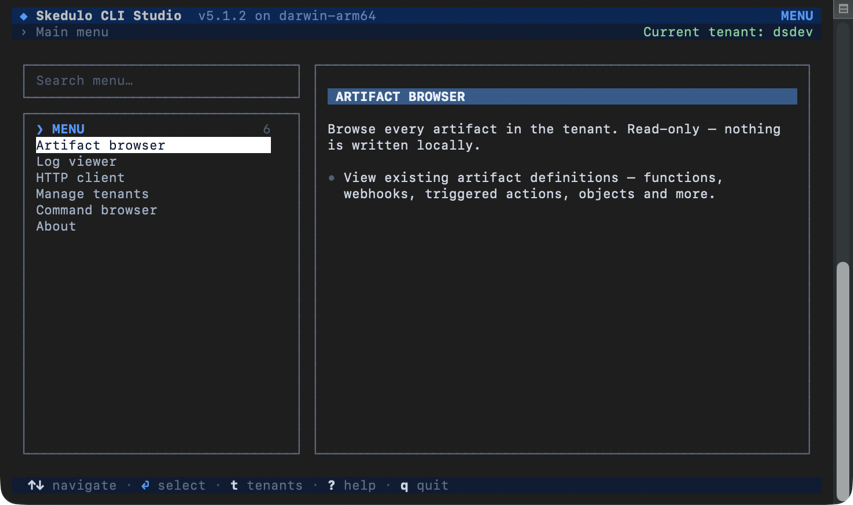853x505 pixels.
Task: Click Current tenant: dsdev indicator
Action: click(728, 32)
